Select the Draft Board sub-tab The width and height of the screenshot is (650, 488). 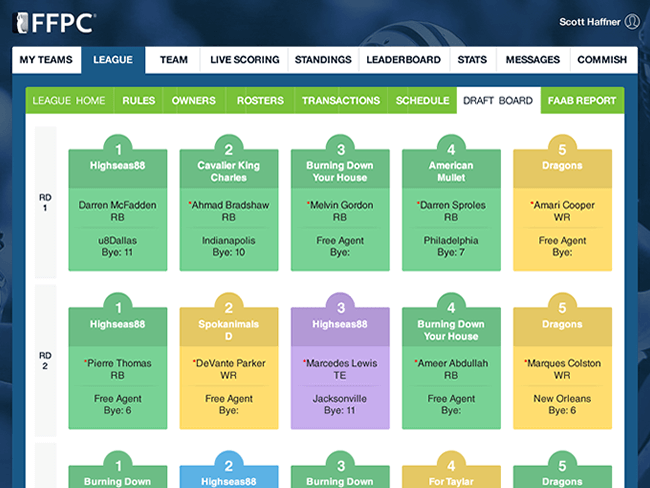coord(498,100)
